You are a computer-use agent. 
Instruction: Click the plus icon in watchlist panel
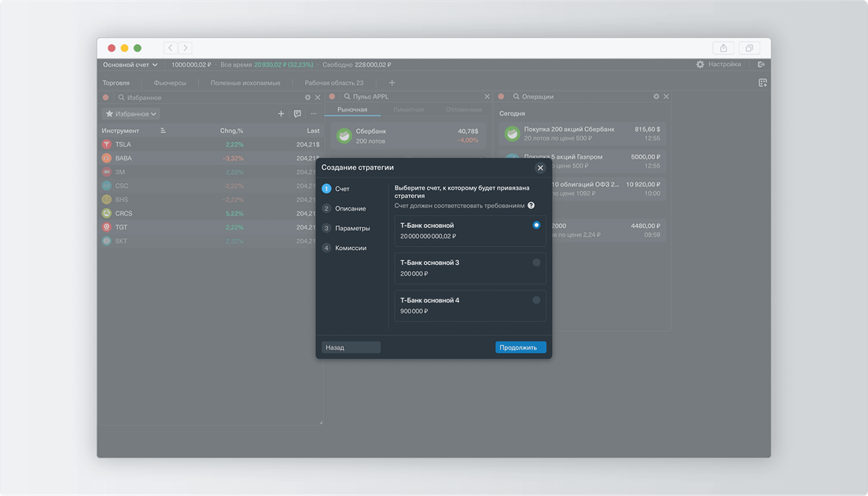(x=281, y=114)
